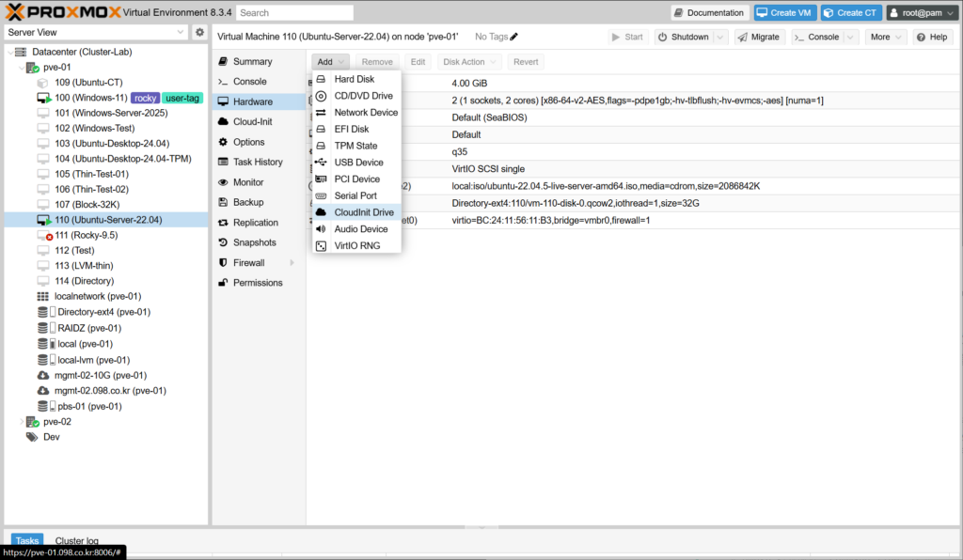Click the top Search input field
This screenshot has width=963, height=560.
294,13
